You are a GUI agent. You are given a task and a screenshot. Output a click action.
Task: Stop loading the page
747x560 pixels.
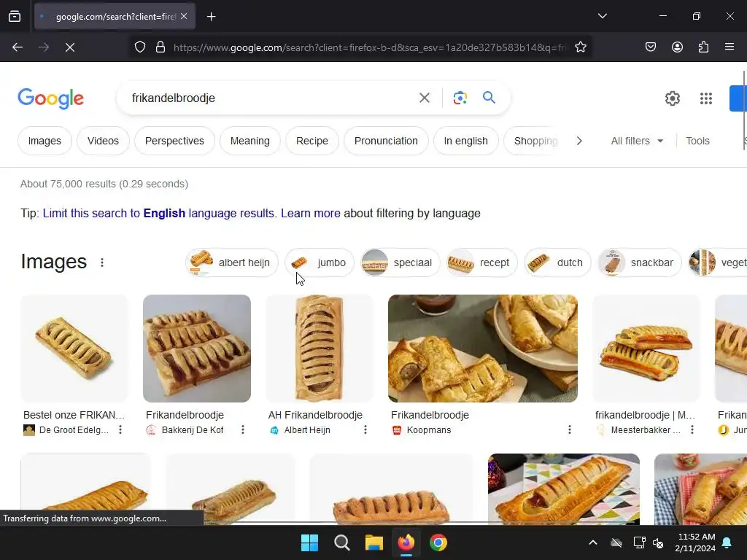(x=70, y=47)
